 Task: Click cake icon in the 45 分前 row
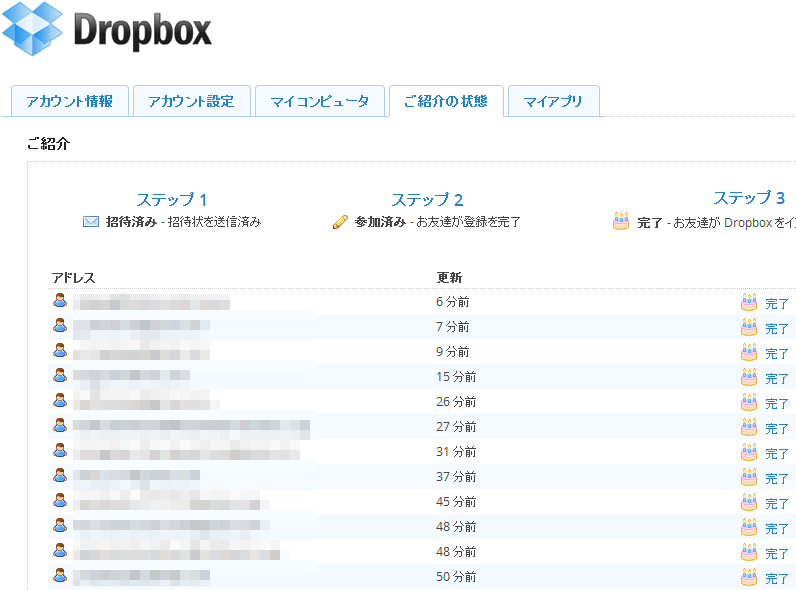click(749, 502)
